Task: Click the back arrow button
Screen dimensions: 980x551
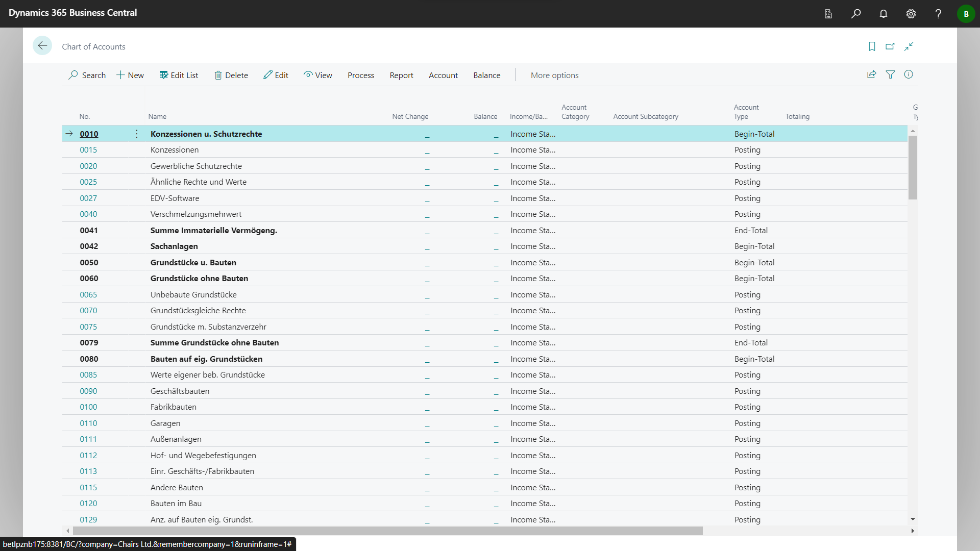Action: coord(42,46)
